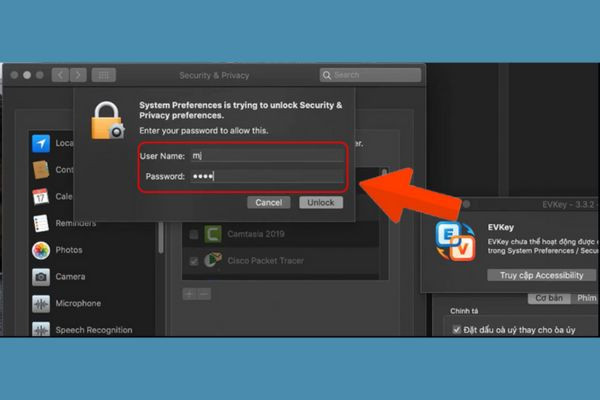Focus the User Name input field
Image resolution: width=600 pixels, height=400 pixels.
tap(267, 155)
